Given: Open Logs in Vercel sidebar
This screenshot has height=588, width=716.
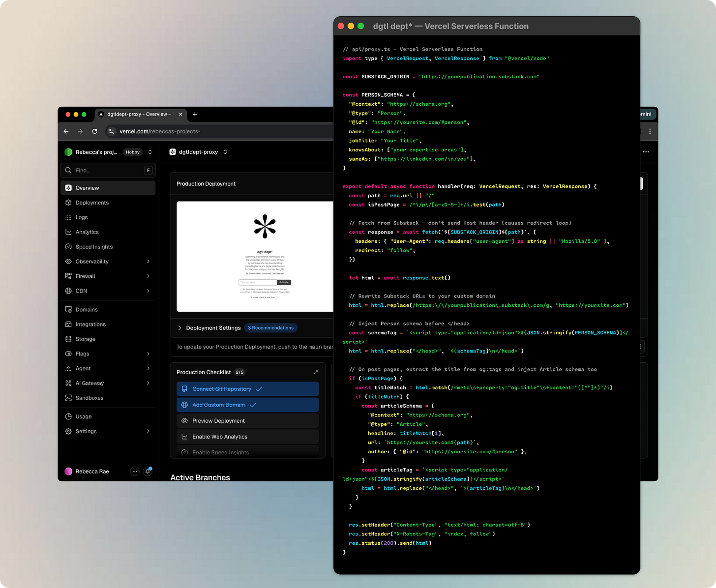Looking at the screenshot, I should tap(108, 217).
